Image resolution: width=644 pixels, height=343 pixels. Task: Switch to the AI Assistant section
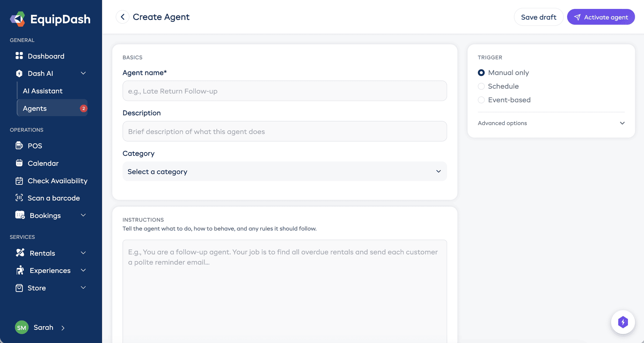click(43, 91)
